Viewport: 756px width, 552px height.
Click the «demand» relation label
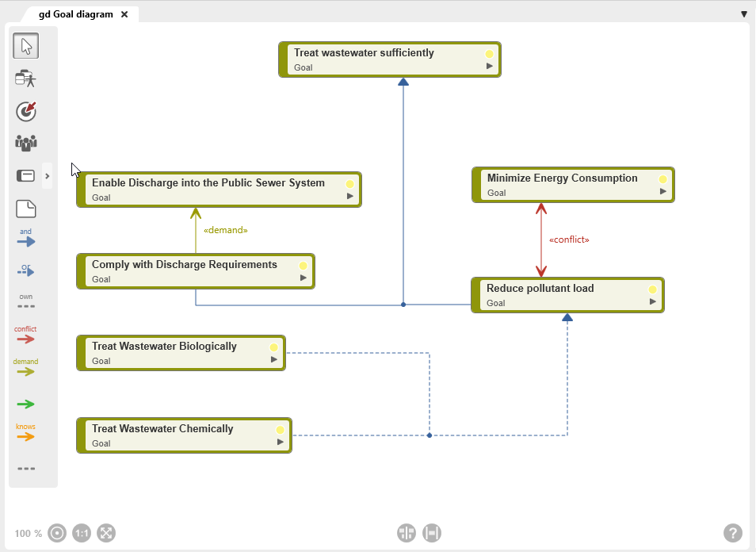[226, 230]
